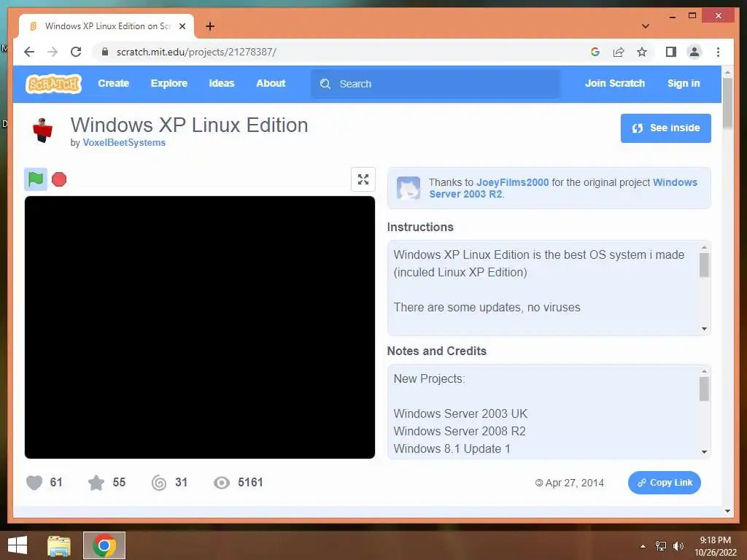Click the Notes and Credits scrollbar thumb

[x=704, y=389]
